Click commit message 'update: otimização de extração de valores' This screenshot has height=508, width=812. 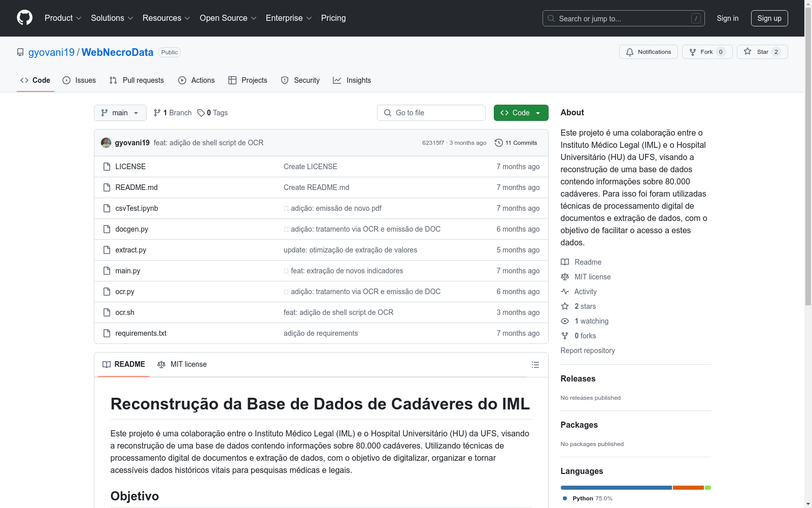coord(350,250)
